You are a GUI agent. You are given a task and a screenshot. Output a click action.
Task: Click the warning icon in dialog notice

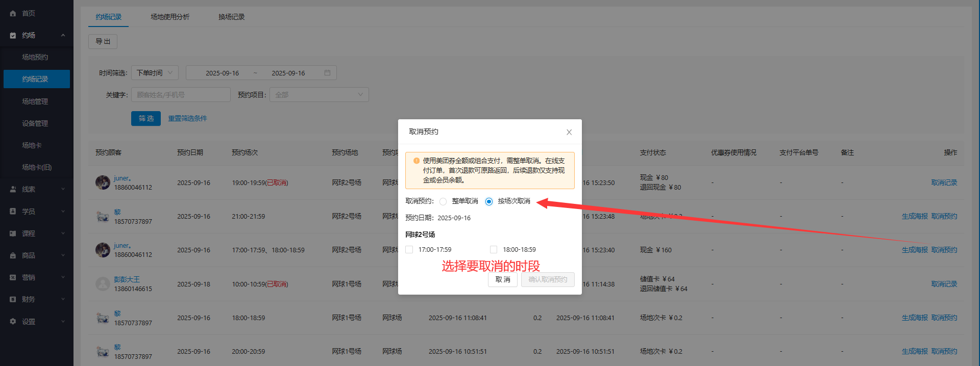pos(416,161)
